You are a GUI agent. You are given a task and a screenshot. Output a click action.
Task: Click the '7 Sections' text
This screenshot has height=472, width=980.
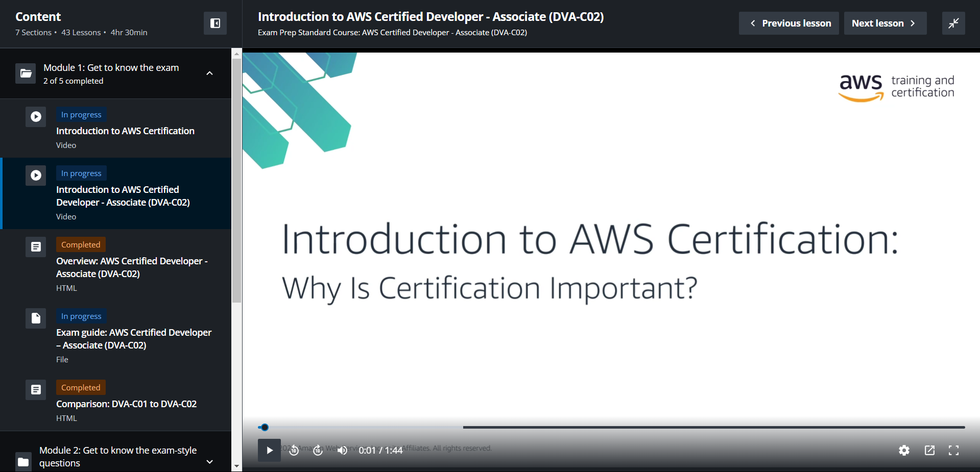(33, 33)
